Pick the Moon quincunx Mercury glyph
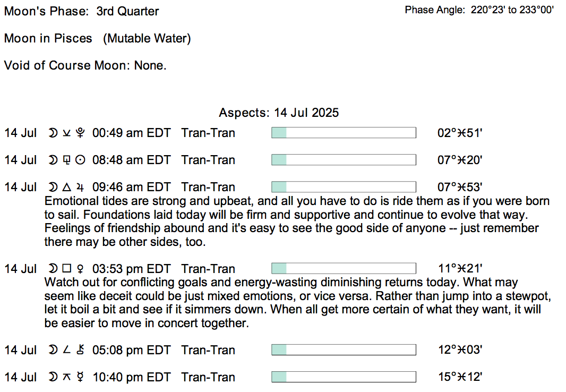Viewport: 566px width, 392px height. coord(67,377)
